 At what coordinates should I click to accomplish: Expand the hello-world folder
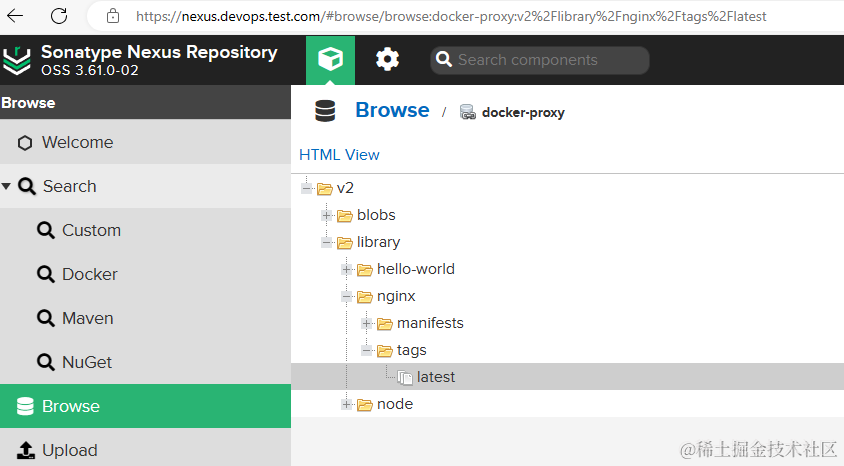[x=347, y=269]
